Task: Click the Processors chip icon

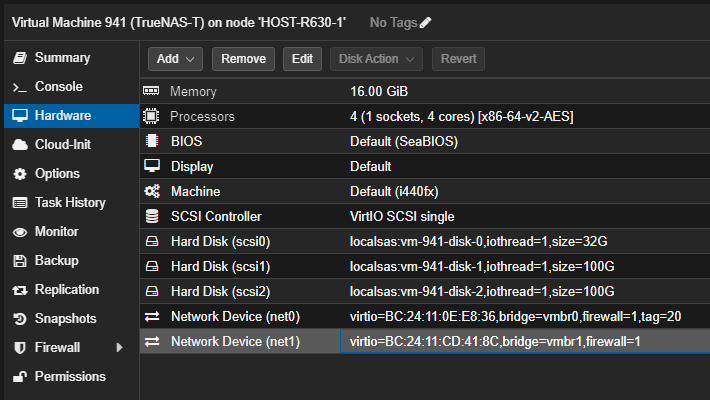Action: [151, 116]
